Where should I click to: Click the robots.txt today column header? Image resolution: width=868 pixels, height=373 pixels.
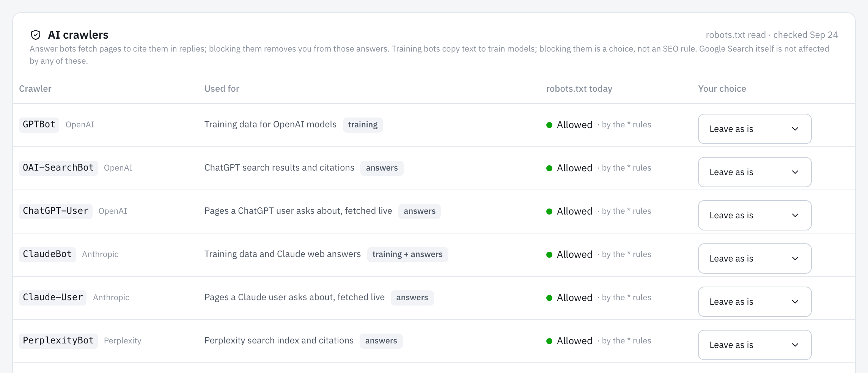pyautogui.click(x=579, y=89)
